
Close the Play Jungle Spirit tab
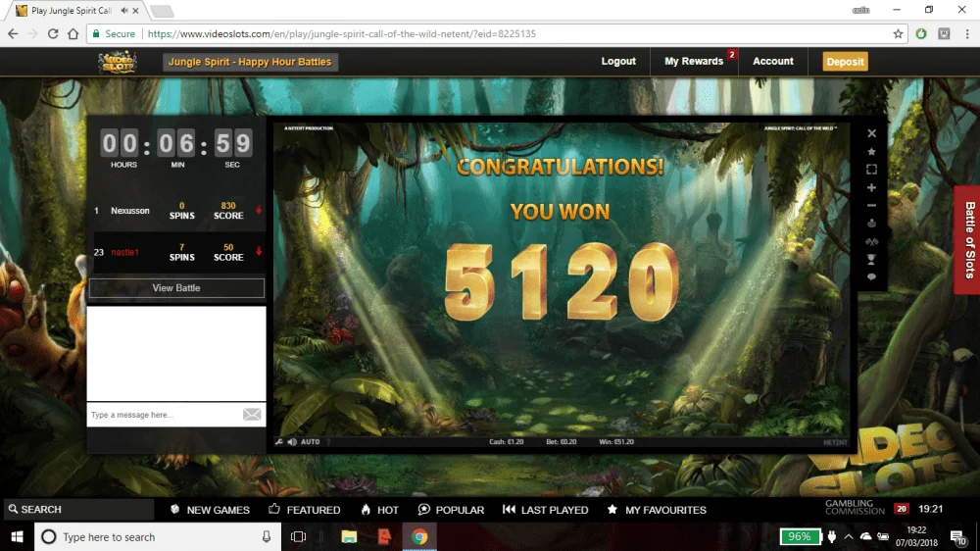click(x=135, y=11)
